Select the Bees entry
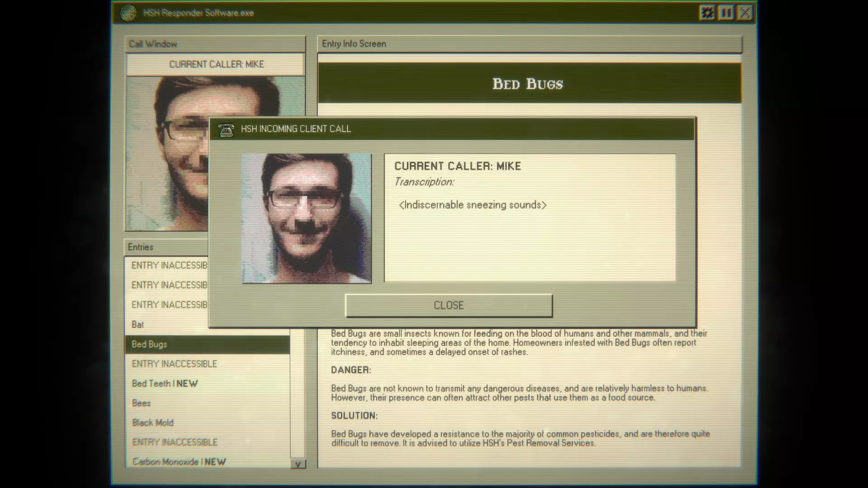The width and height of the screenshot is (868, 488). coord(141,403)
